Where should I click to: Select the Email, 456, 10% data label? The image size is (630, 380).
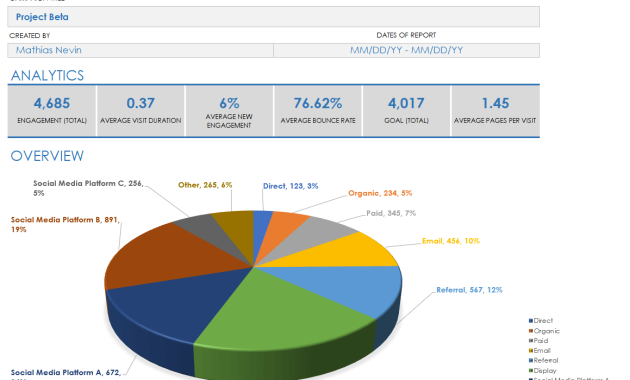(x=451, y=241)
